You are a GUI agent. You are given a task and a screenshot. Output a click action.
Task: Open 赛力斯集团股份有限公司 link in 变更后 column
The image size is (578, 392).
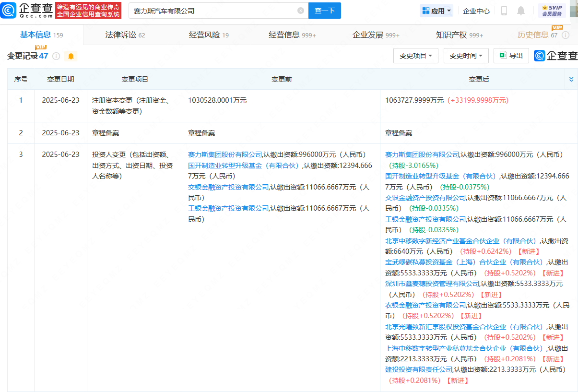[422, 154]
